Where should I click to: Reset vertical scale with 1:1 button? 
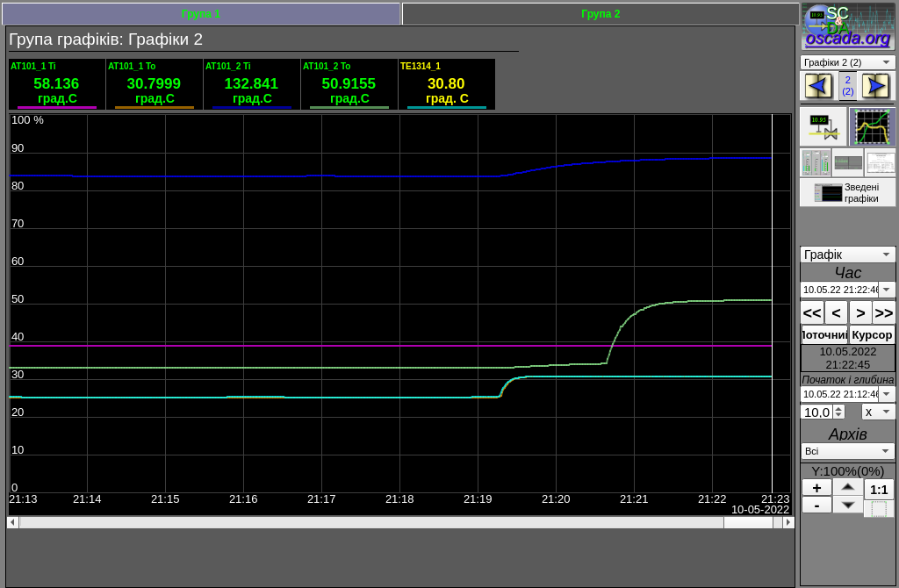tap(879, 490)
